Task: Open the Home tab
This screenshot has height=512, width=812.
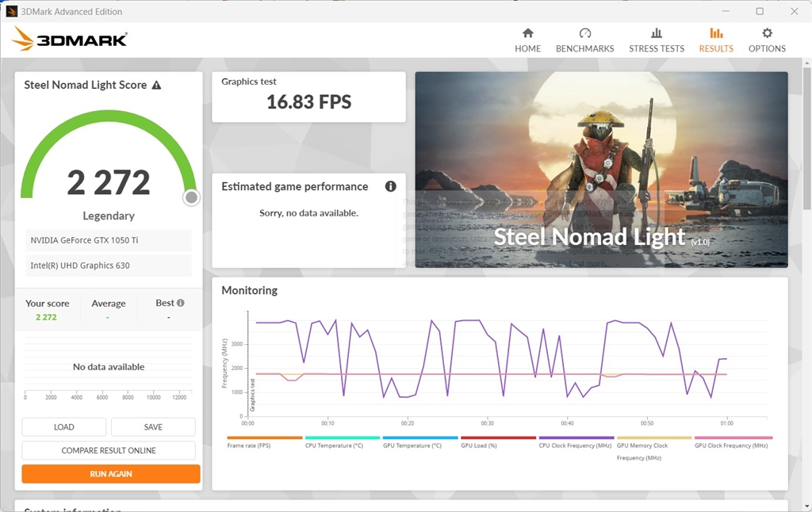Action: tap(527, 40)
